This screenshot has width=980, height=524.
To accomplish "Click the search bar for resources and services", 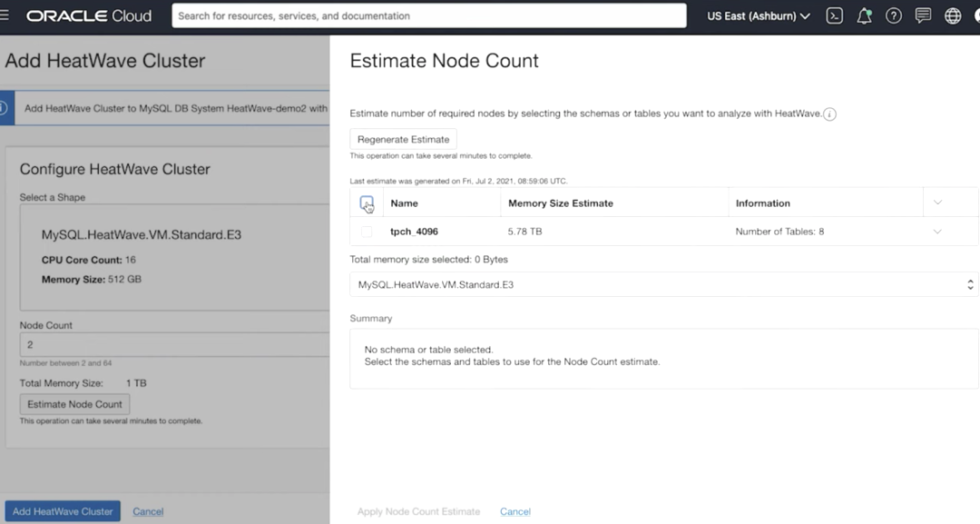I will click(428, 15).
